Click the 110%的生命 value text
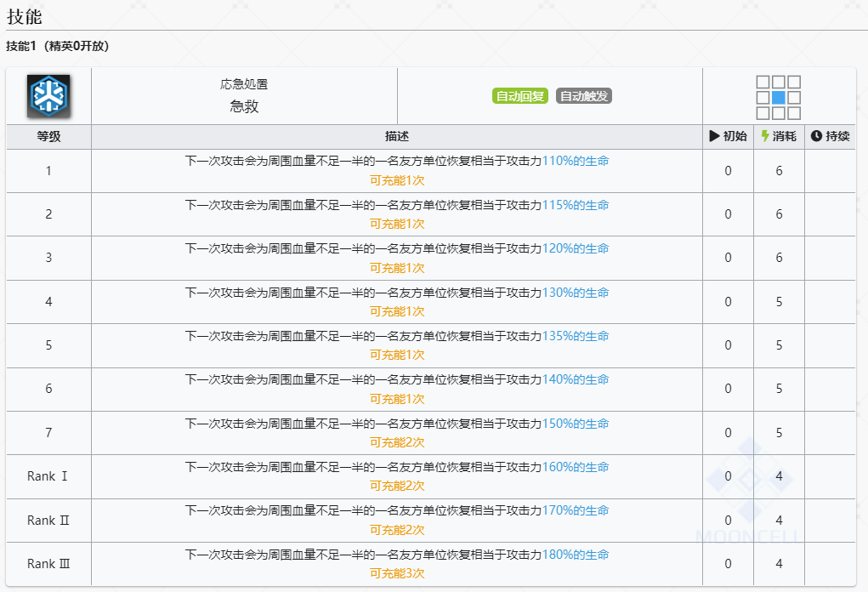 click(x=576, y=161)
